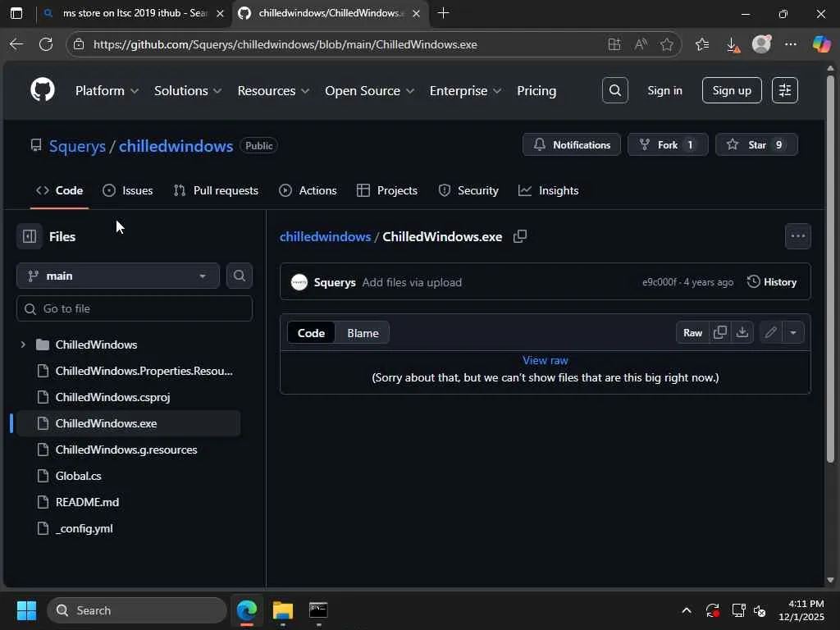Screen dimensions: 840x630
Task: Click the Edge tab actions menu icon
Action: (16, 13)
